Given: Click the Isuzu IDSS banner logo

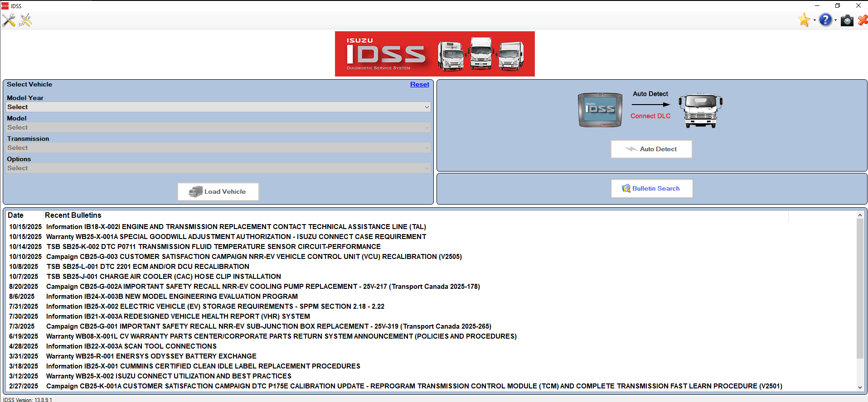Looking at the screenshot, I should [x=435, y=54].
